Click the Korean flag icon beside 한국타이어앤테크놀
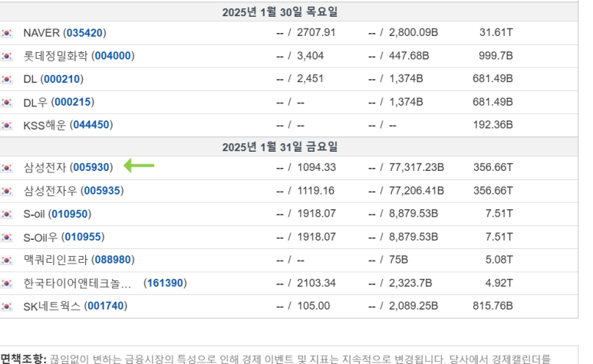 click(x=6, y=284)
